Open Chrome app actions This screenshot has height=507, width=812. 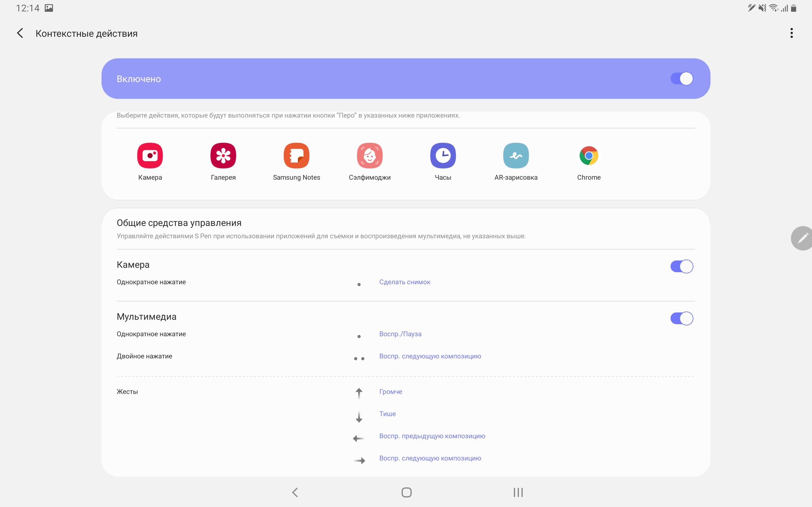click(x=588, y=156)
